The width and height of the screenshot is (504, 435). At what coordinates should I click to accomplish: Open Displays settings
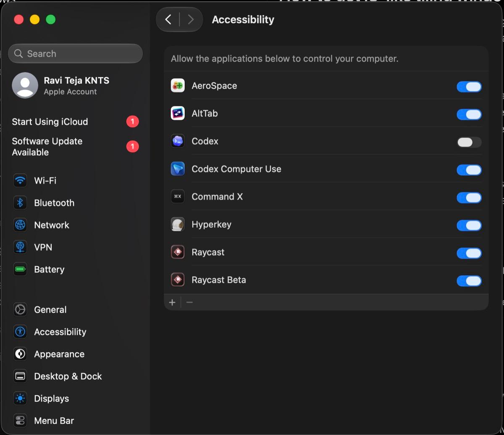[x=76, y=398]
